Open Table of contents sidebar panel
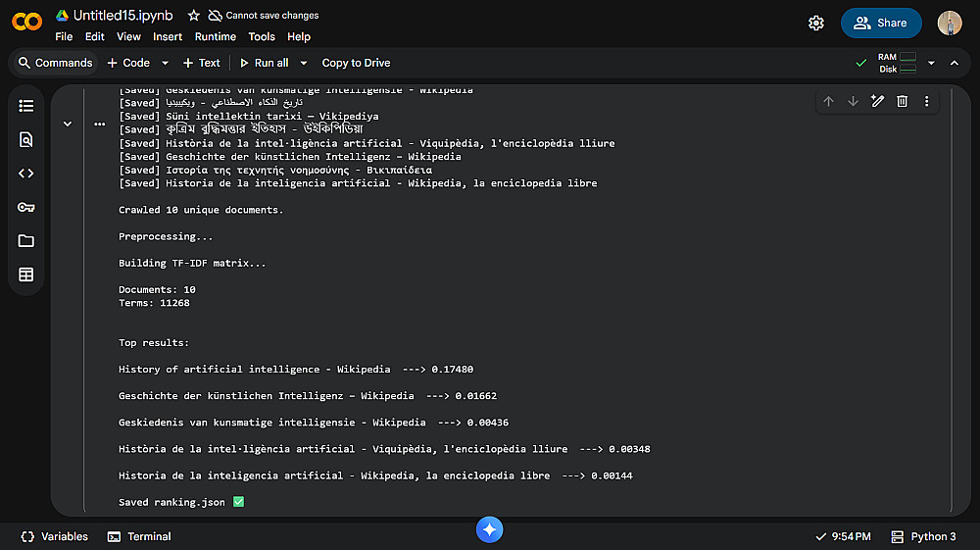Screen dimensions: 980x550 (26, 106)
